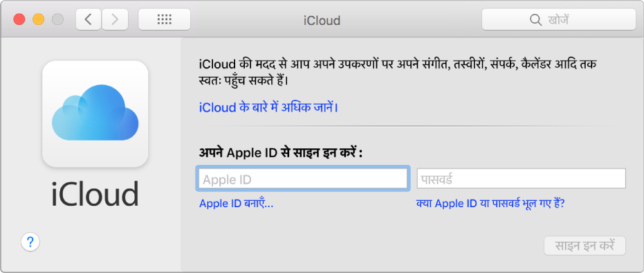Close the window with the red button
This screenshot has height=273, width=644.
click(19, 19)
